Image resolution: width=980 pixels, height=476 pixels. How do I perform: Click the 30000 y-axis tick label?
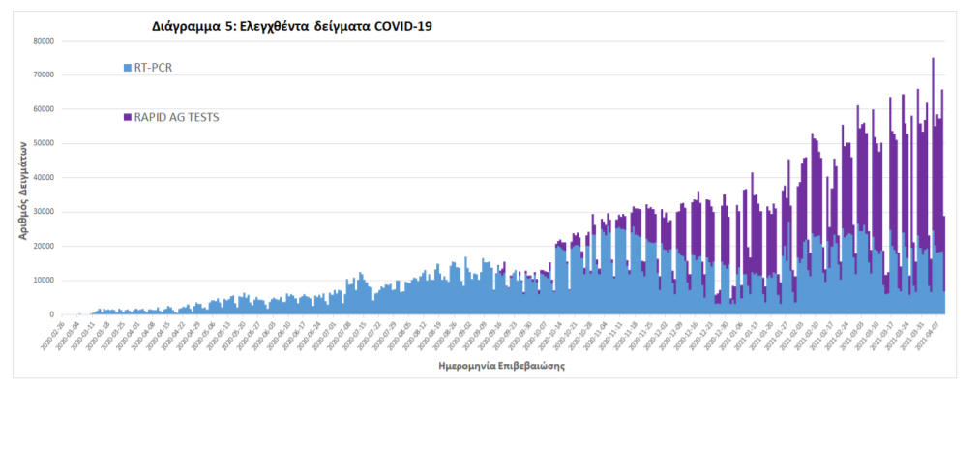(x=43, y=212)
